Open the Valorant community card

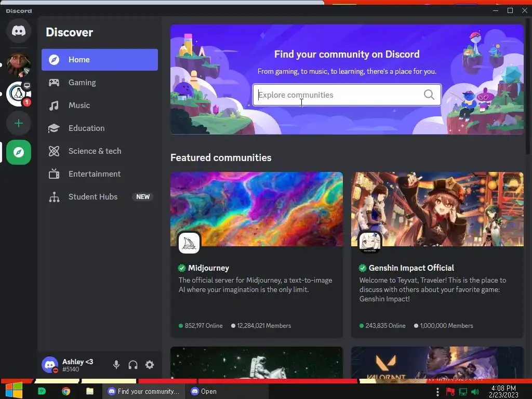pyautogui.click(x=437, y=362)
